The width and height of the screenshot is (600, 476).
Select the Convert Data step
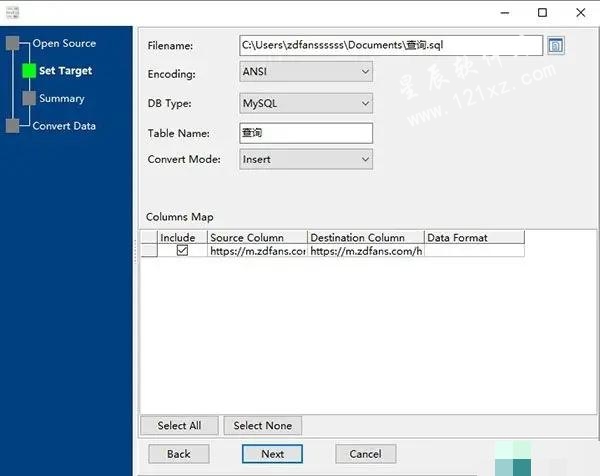pyautogui.click(x=64, y=126)
